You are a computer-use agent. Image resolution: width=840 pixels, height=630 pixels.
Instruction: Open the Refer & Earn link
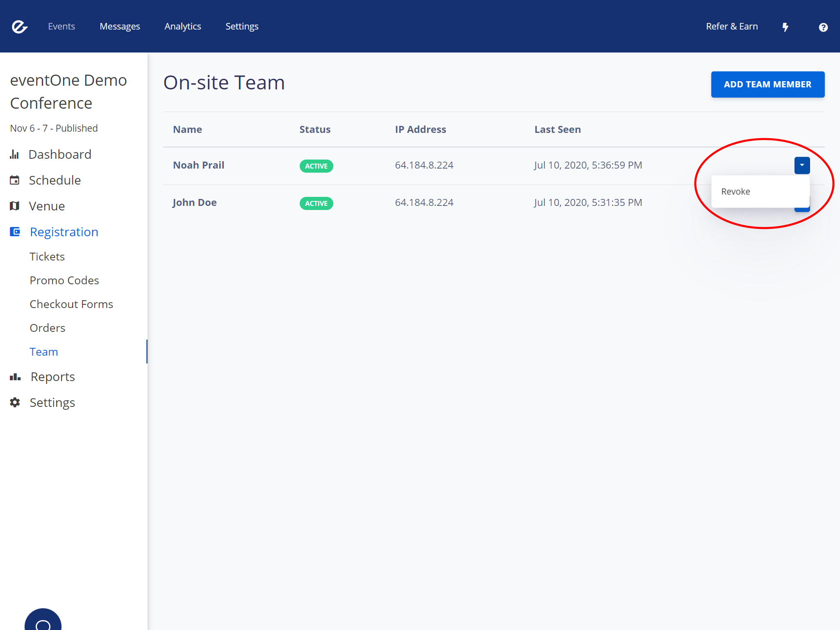pos(732,26)
